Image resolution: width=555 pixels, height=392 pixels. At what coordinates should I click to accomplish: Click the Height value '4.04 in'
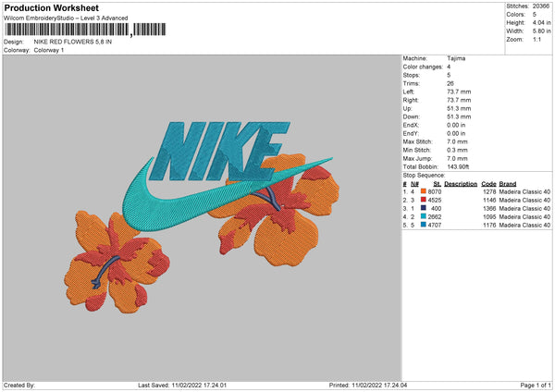pos(542,22)
